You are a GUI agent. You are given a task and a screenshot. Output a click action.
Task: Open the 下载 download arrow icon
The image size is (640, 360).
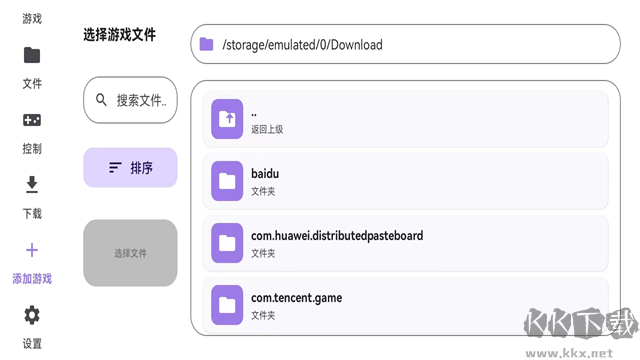(x=32, y=184)
